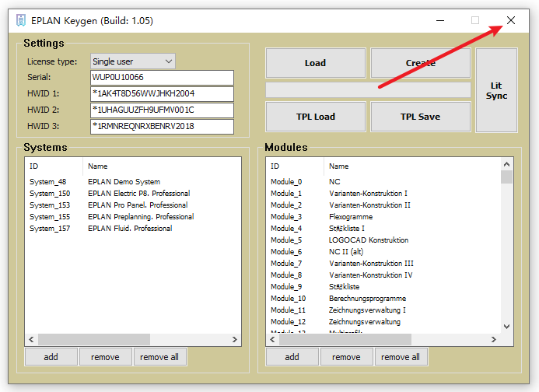Click the Name column header in Modules
This screenshot has width=539, height=392.
(339, 166)
